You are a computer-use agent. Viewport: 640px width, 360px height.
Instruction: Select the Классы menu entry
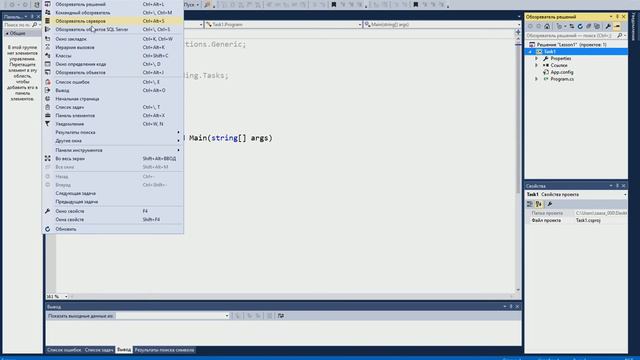[x=113, y=56]
